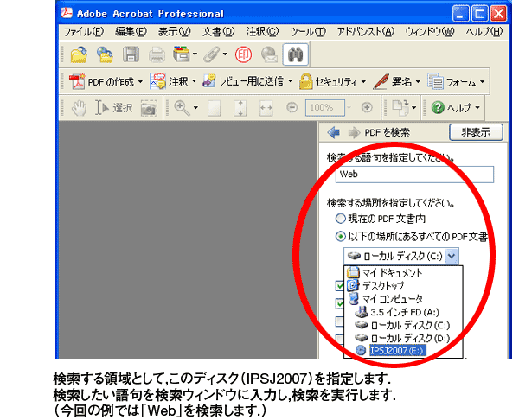Click the search pane forward arrow
This screenshot has width=519, height=420.
click(x=354, y=132)
